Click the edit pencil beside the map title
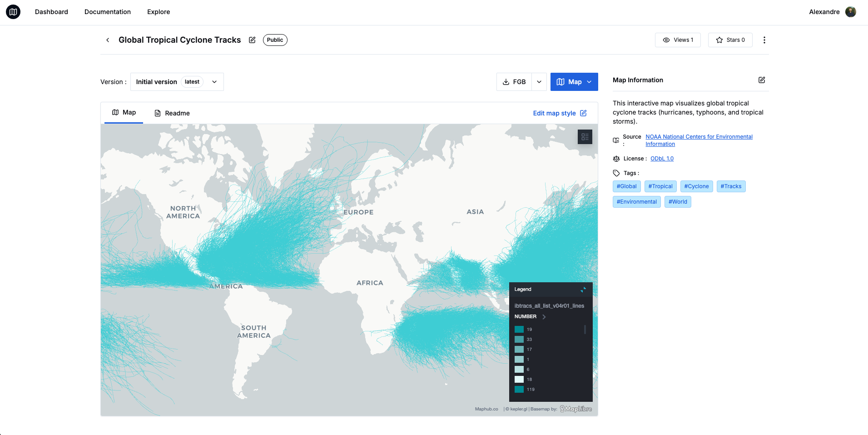The height and width of the screenshot is (435, 868). pos(252,40)
